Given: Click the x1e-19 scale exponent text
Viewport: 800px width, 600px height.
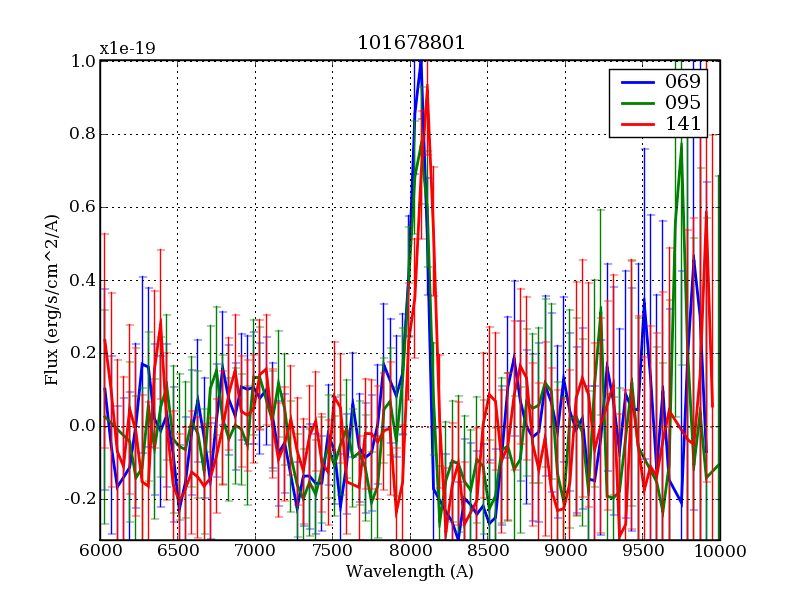Looking at the screenshot, I should [127, 49].
